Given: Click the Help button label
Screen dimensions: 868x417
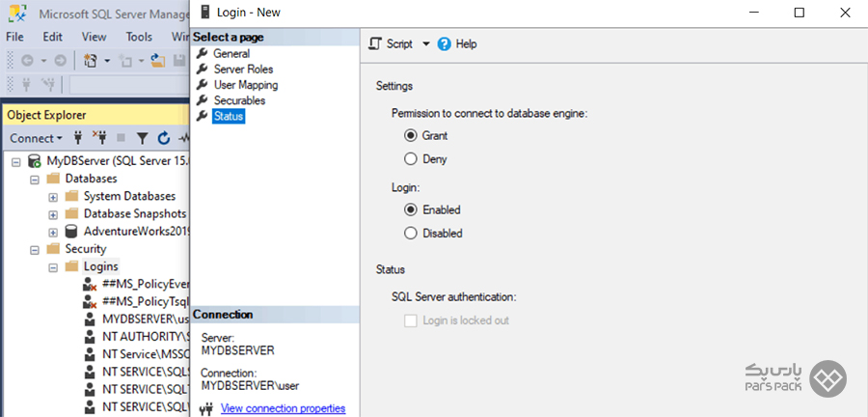Looking at the screenshot, I should pyautogui.click(x=466, y=44).
